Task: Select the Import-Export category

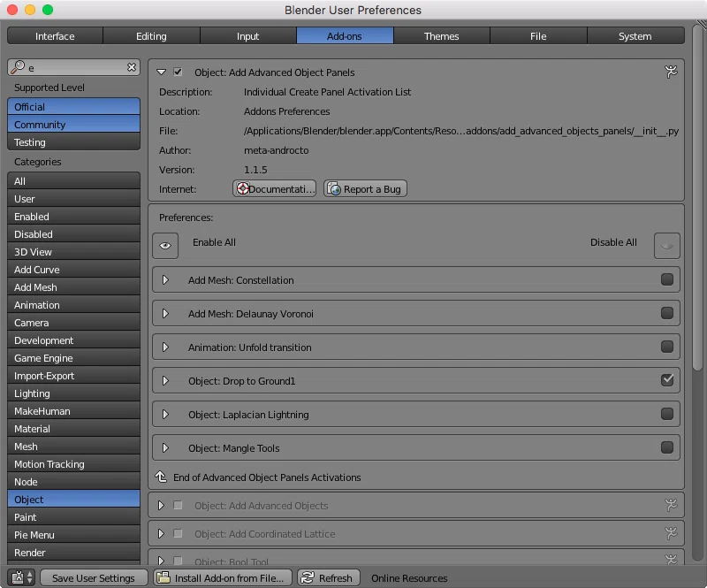Action: click(73, 376)
